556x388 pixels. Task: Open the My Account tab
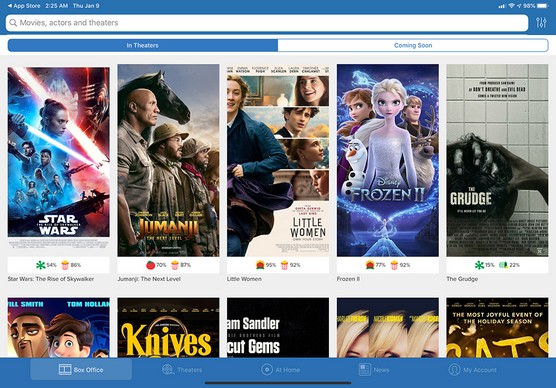472,370
